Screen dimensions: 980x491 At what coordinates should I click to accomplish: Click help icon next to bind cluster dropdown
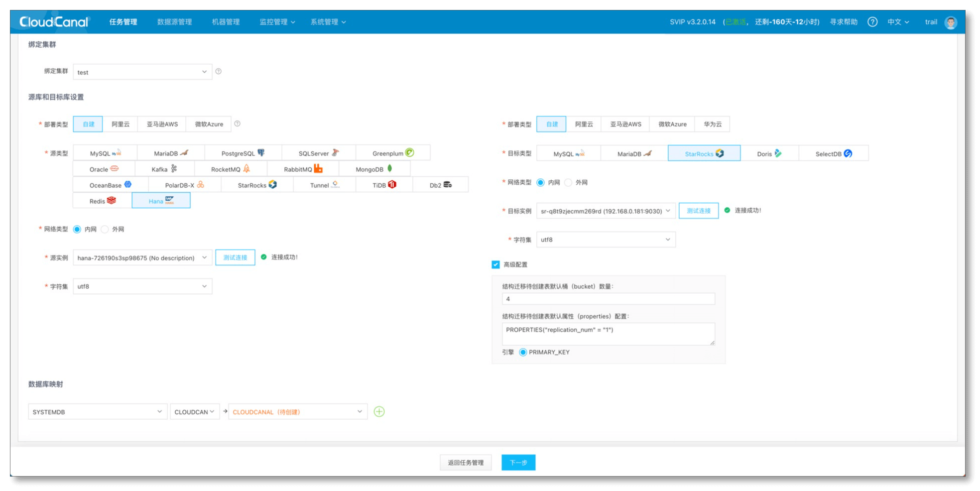click(x=218, y=72)
